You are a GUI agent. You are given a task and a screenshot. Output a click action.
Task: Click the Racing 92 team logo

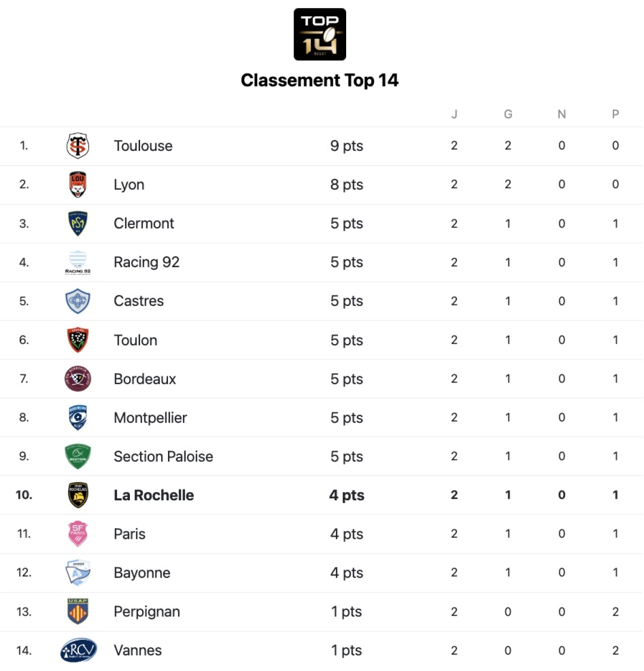pos(78,262)
